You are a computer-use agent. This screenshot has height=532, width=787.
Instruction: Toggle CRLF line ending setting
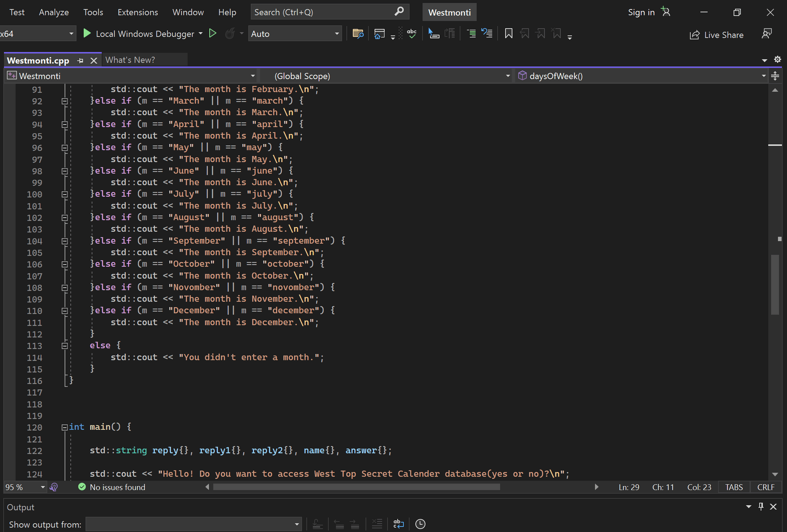(x=766, y=487)
